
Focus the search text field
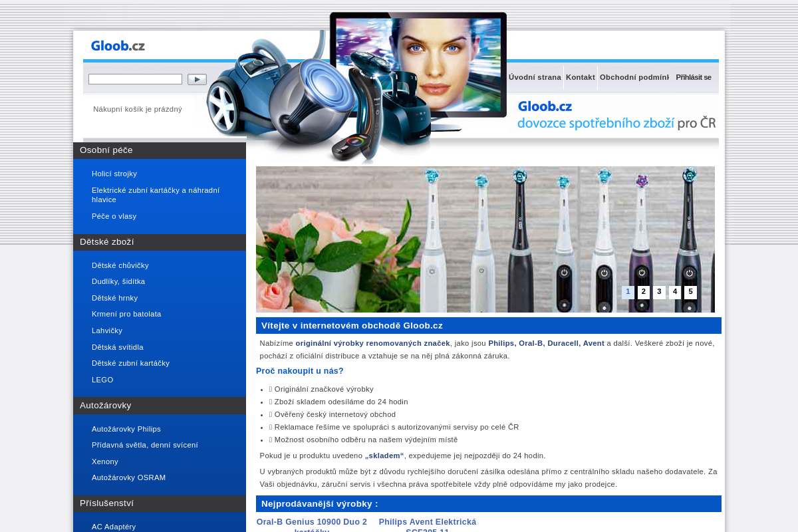tap(135, 79)
